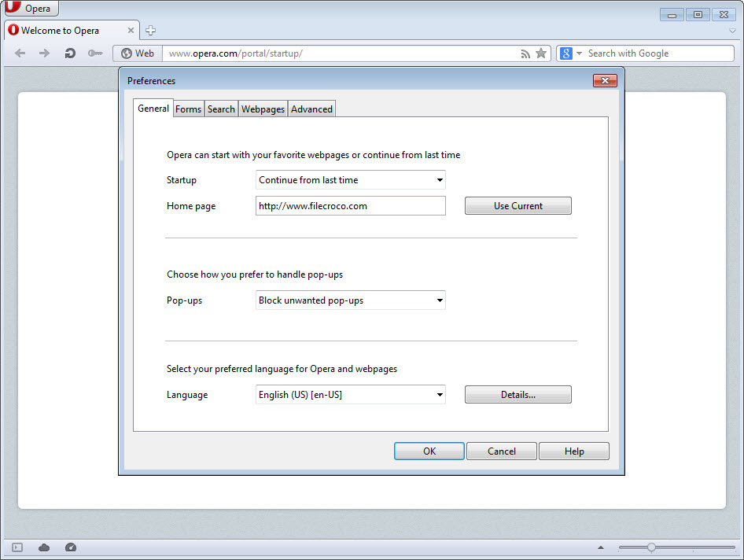The image size is (744, 560).
Task: Close the Opera window
Action: [x=724, y=15]
